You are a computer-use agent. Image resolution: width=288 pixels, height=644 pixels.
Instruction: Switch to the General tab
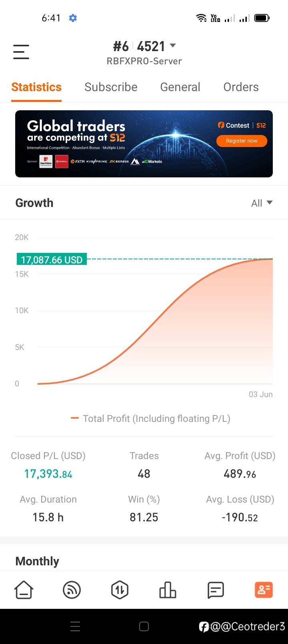180,87
